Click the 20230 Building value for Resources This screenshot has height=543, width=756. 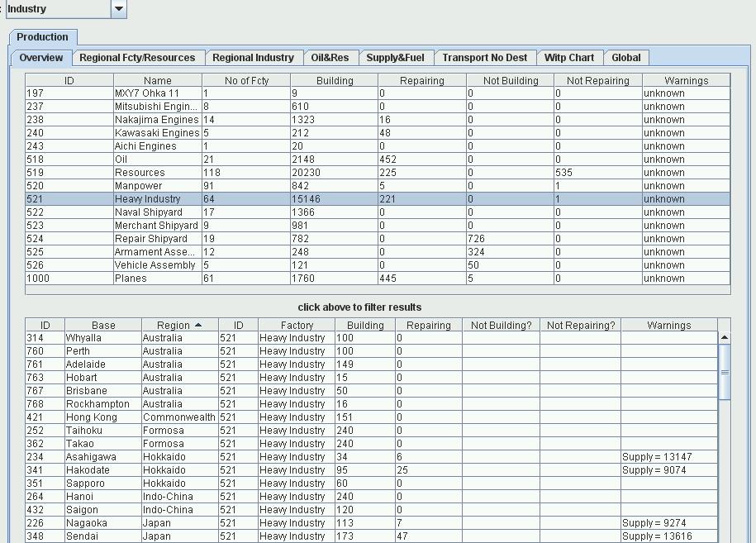click(334, 173)
